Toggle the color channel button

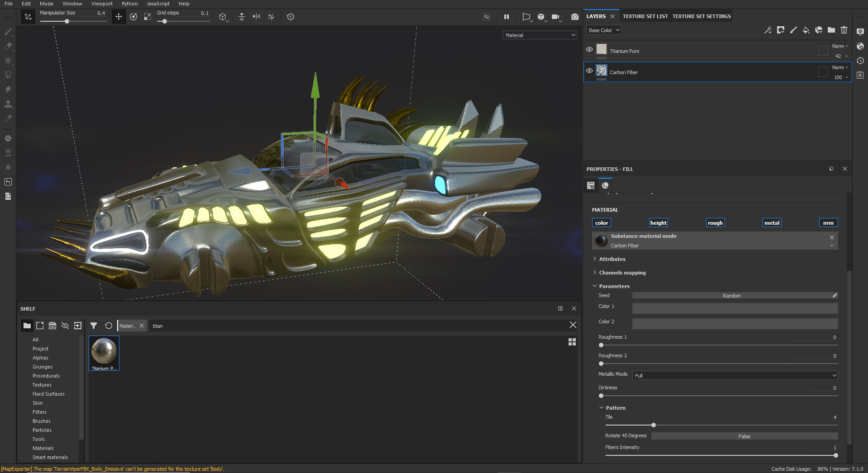click(x=602, y=222)
